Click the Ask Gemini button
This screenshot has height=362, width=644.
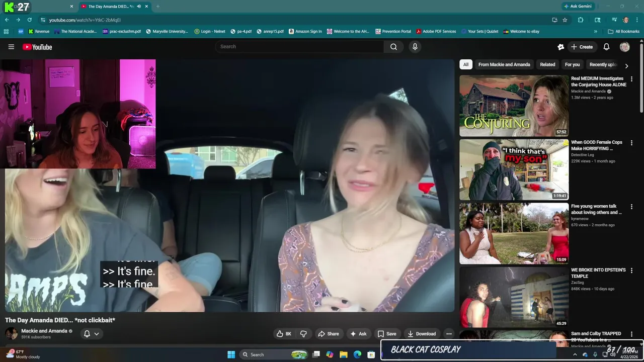(x=578, y=7)
